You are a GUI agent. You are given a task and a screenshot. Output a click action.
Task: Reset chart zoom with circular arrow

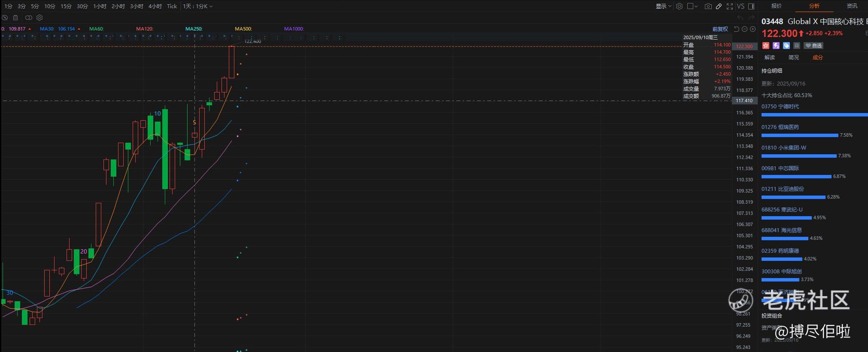736,29
